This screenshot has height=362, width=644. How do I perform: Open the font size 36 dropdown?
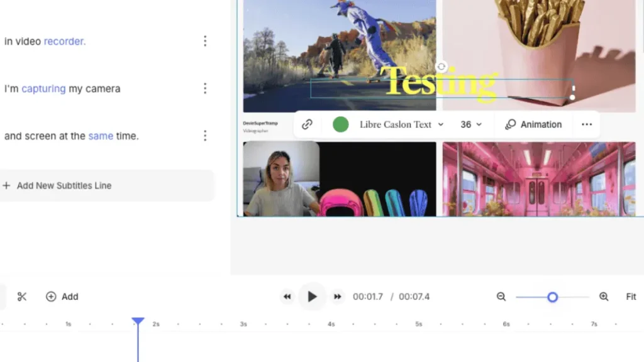470,124
